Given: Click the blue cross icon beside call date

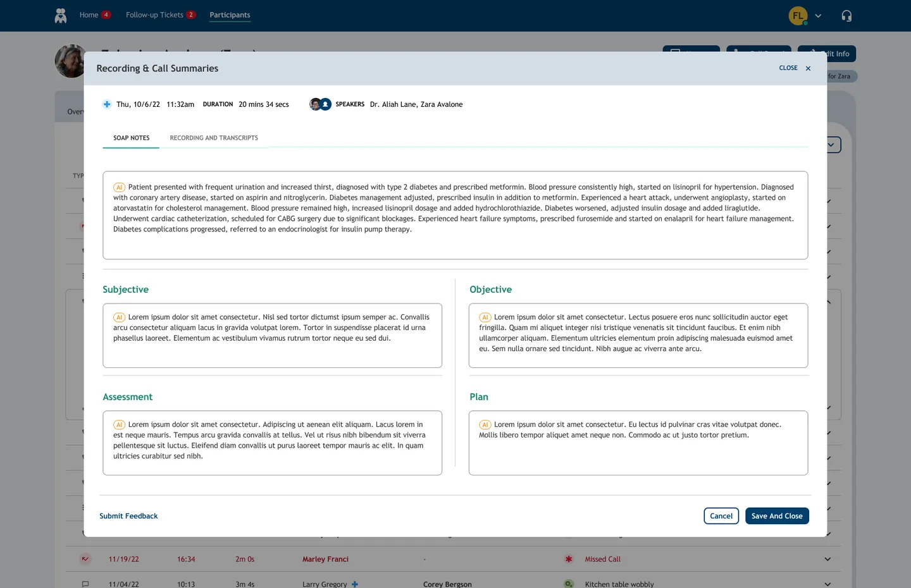Looking at the screenshot, I should (x=107, y=104).
